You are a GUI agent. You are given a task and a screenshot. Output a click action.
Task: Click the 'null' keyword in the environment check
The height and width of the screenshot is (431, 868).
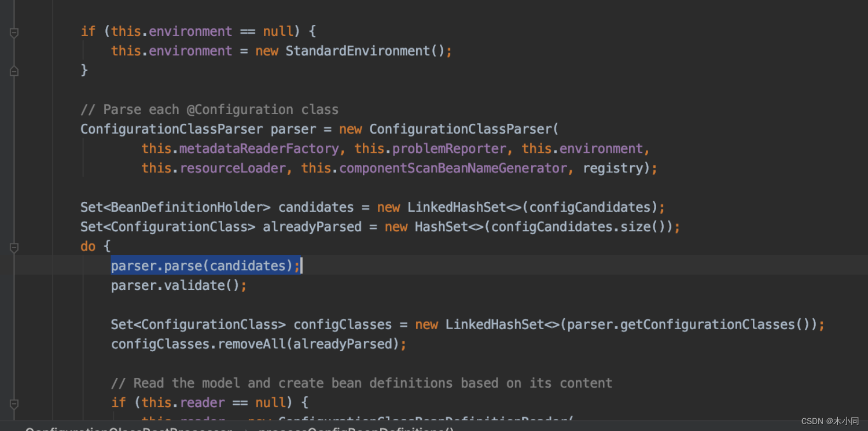tap(278, 31)
